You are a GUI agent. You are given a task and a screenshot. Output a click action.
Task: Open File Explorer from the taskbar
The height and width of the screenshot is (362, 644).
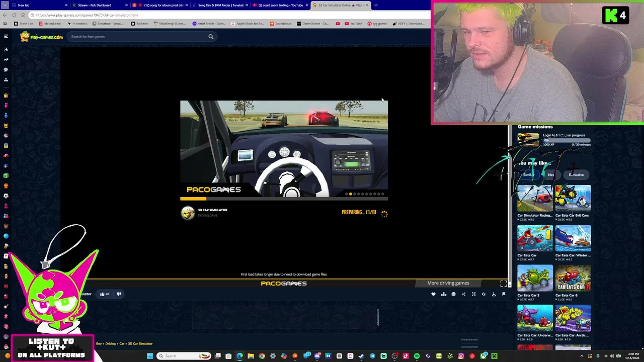[251, 356]
